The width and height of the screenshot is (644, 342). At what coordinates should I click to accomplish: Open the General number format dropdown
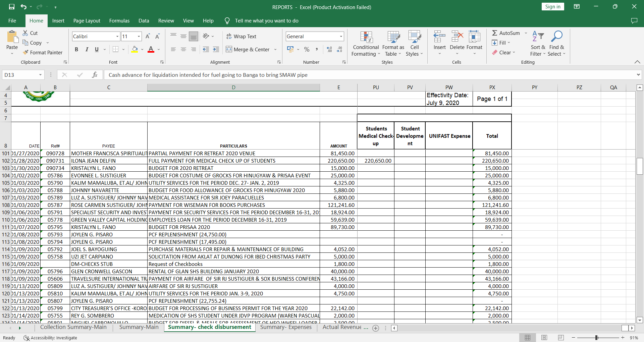click(x=341, y=36)
